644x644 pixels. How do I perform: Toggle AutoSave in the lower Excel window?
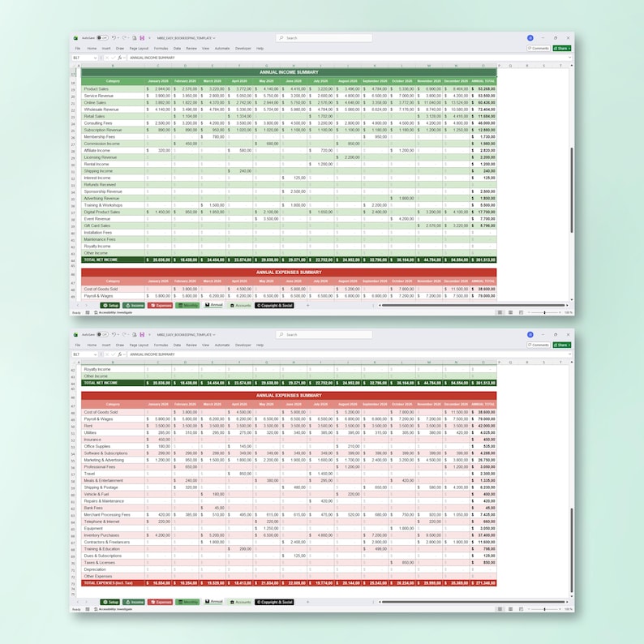[102, 335]
